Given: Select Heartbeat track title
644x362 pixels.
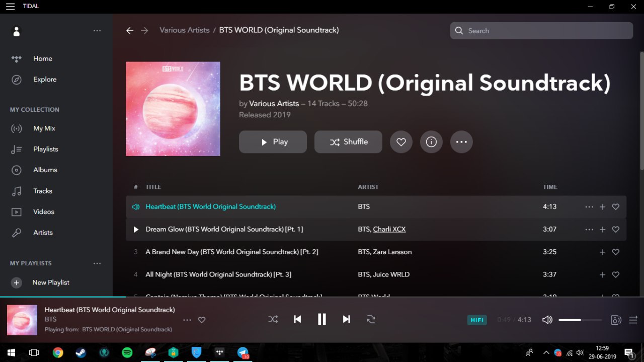Looking at the screenshot, I should (x=211, y=206).
